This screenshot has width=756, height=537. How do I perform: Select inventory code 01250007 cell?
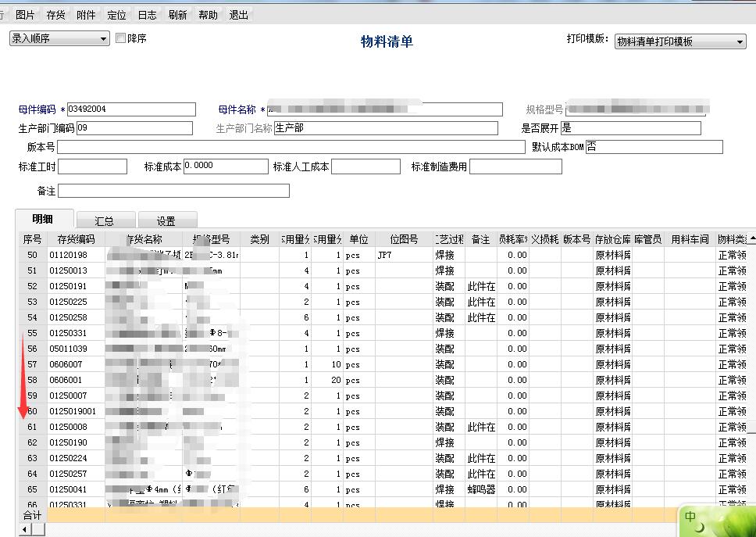pos(76,396)
